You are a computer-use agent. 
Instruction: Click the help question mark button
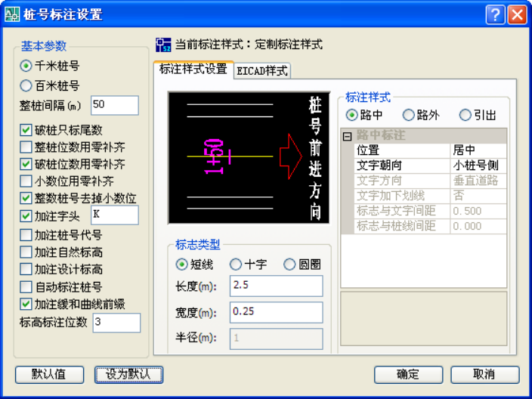[x=496, y=14]
